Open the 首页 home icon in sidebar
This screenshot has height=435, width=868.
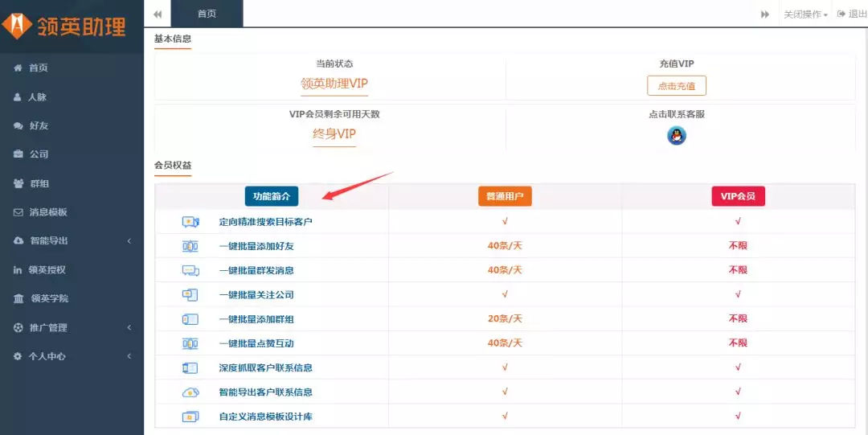[18, 68]
